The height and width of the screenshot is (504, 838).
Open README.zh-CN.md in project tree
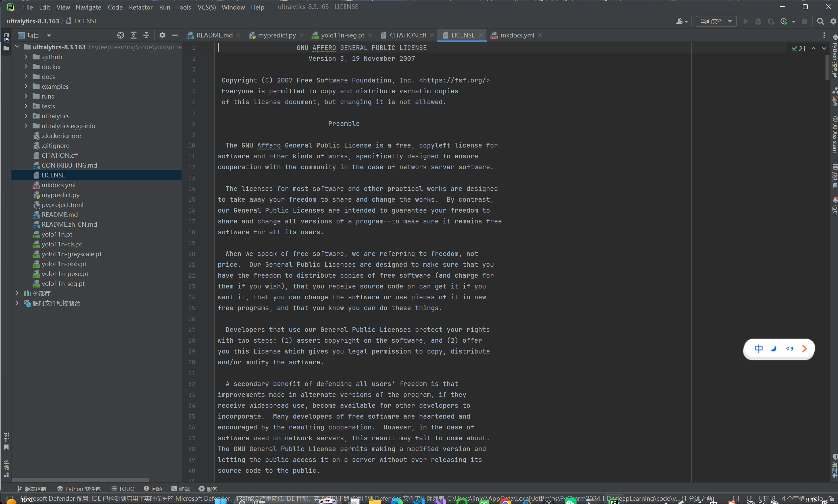(69, 224)
